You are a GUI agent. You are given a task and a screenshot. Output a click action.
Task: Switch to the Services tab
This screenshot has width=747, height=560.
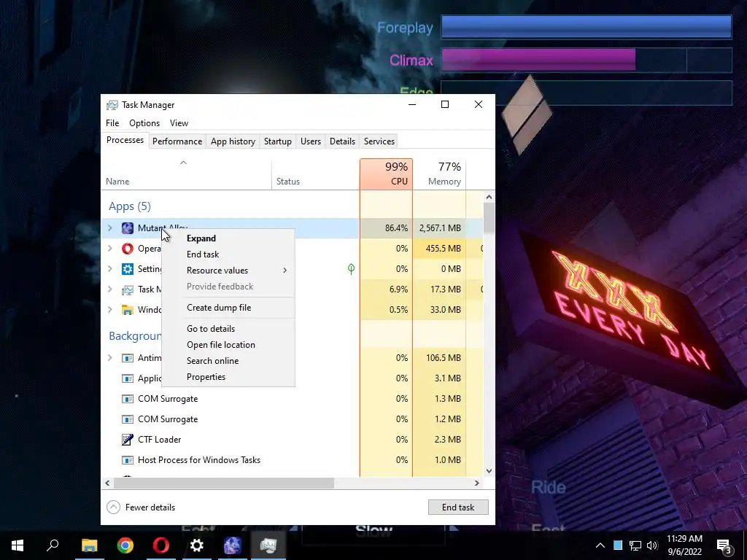coord(379,141)
